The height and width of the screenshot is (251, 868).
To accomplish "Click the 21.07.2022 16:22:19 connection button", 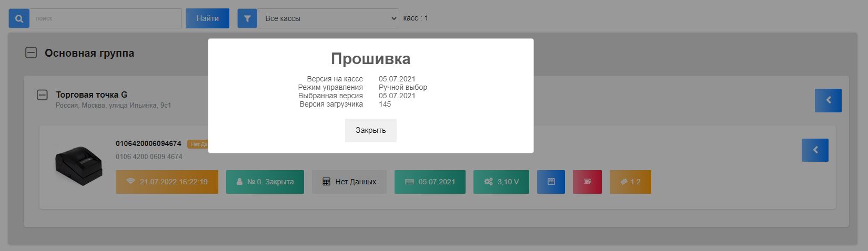I will (167, 182).
